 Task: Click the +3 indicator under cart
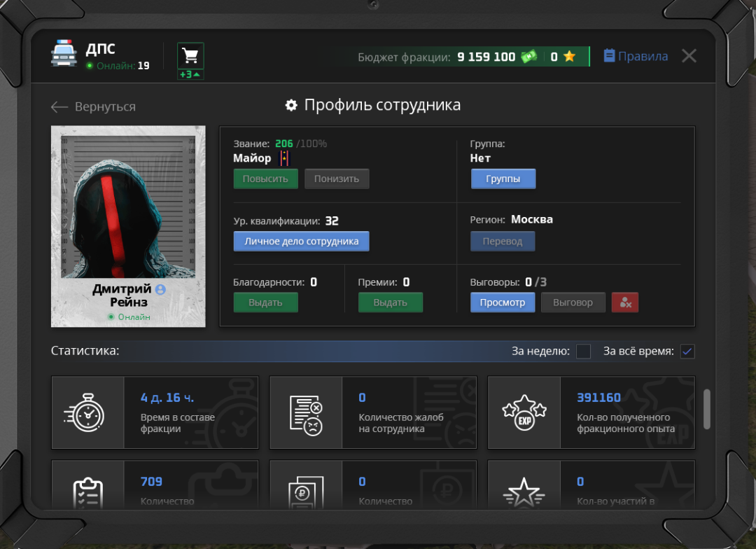(190, 74)
